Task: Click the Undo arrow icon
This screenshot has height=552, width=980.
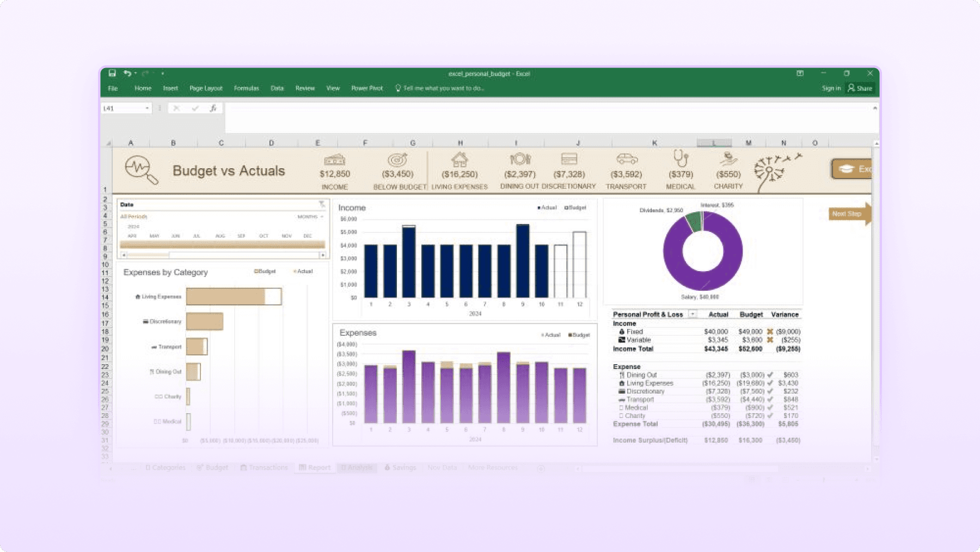Action: (x=127, y=73)
